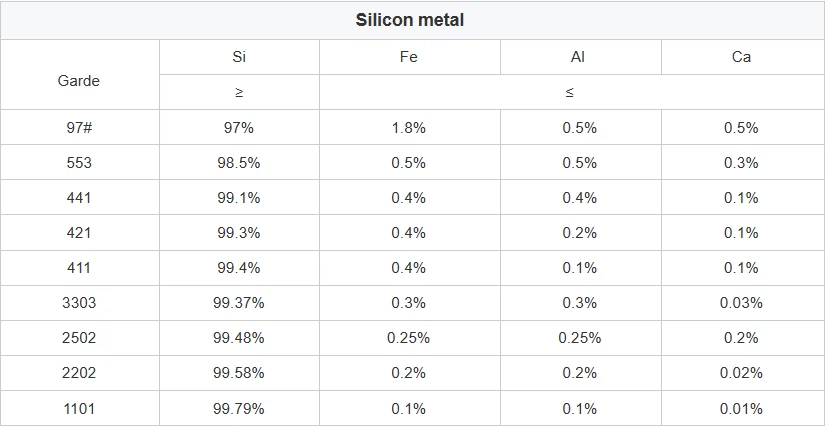This screenshot has width=828, height=432.
Task: Select the "Ca" column header
Action: click(x=741, y=57)
